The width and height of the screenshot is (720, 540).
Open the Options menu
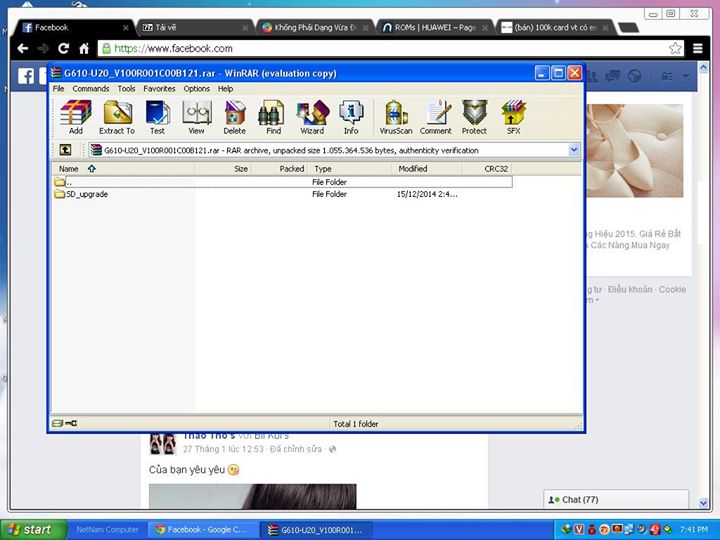[x=196, y=89]
